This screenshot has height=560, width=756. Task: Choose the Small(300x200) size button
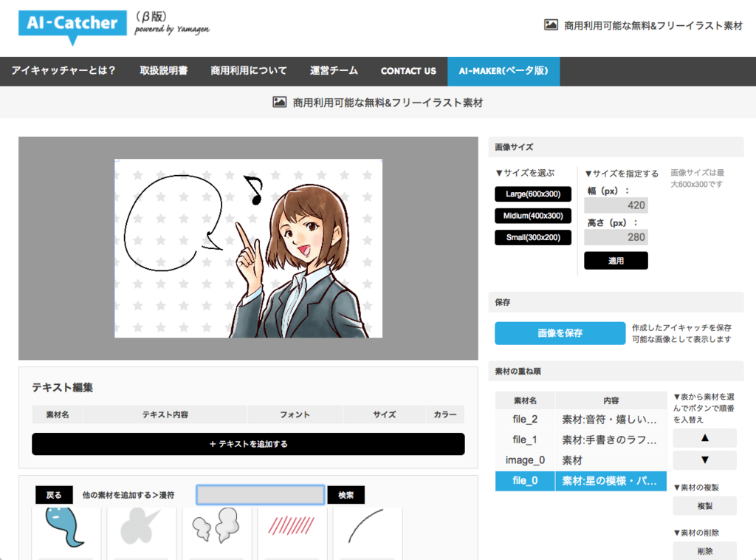[533, 237]
